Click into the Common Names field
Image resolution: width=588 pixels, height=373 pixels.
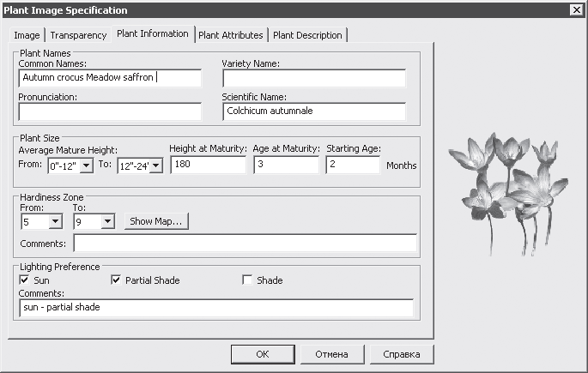pos(109,78)
